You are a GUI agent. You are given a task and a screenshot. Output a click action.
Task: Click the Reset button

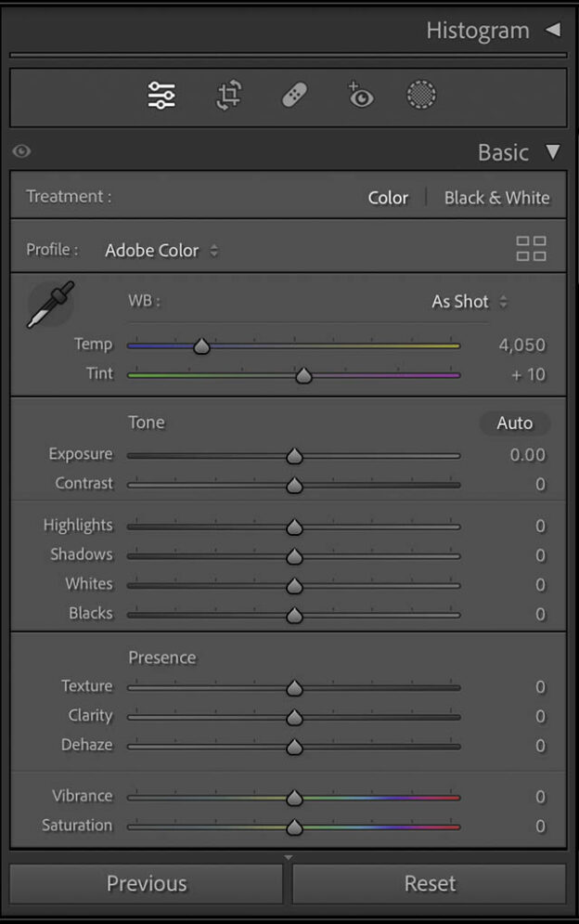coord(431,883)
